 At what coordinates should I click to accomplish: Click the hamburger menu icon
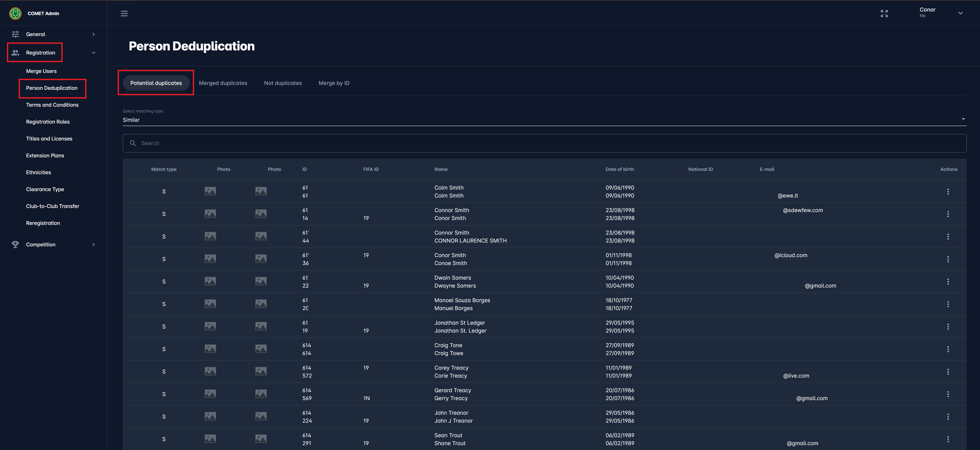click(124, 14)
